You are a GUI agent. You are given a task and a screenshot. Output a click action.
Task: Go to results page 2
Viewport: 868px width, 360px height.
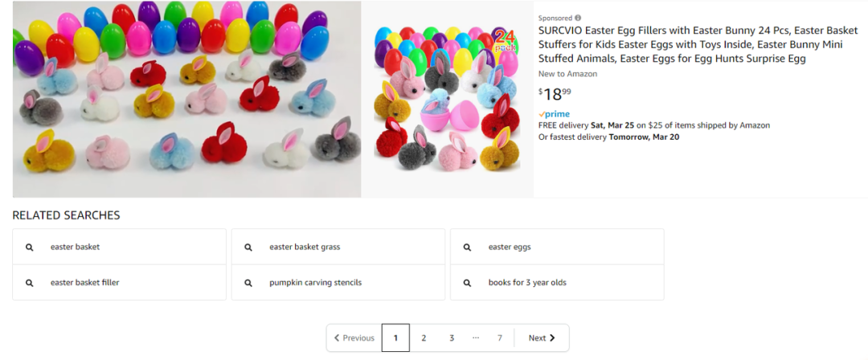pyautogui.click(x=424, y=338)
